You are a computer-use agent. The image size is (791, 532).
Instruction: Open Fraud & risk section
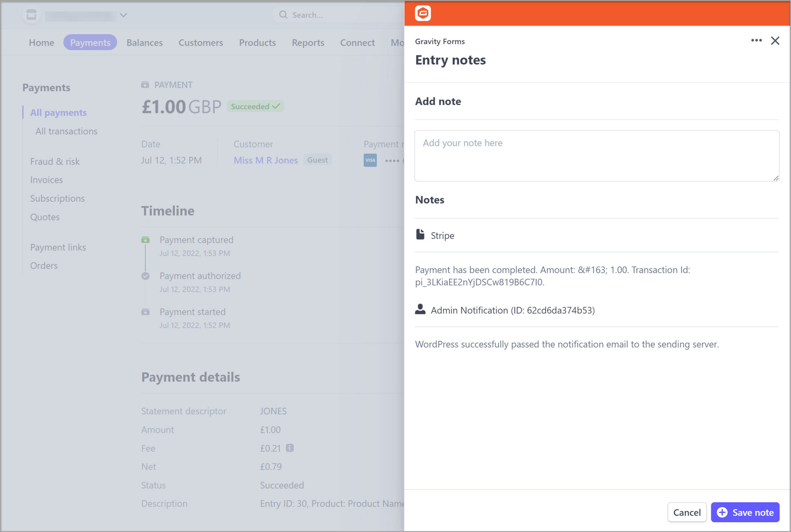55,161
